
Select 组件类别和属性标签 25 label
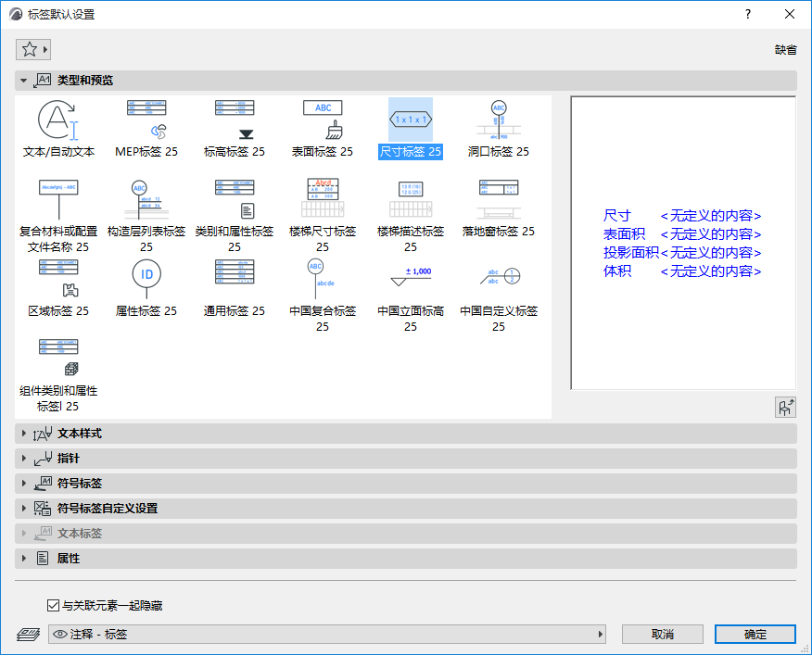(x=58, y=375)
